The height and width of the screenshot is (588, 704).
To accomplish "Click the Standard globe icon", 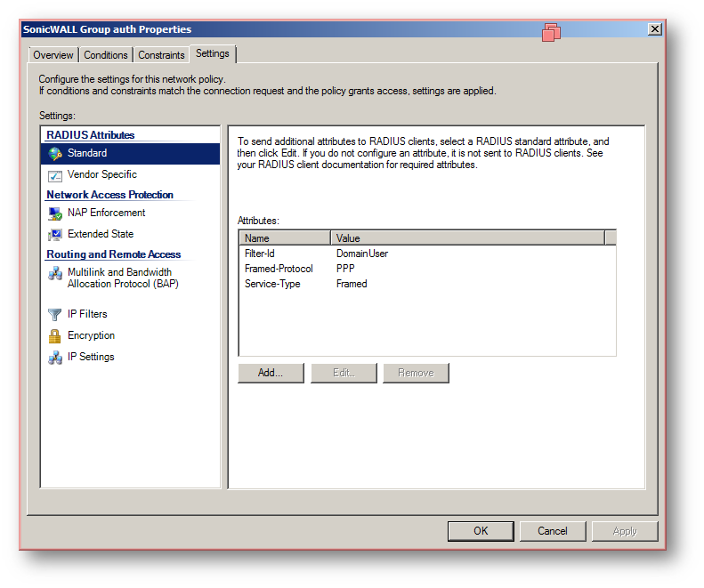I will (x=55, y=154).
